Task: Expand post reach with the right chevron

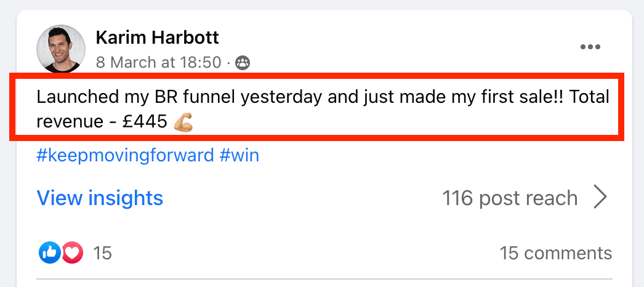Action: tap(600, 198)
